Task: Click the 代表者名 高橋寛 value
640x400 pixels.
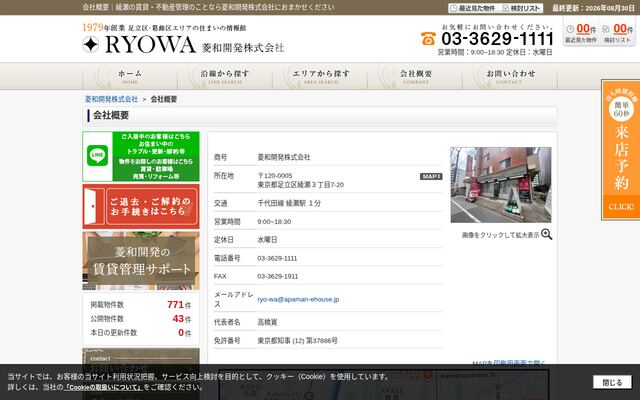Action: click(x=267, y=322)
